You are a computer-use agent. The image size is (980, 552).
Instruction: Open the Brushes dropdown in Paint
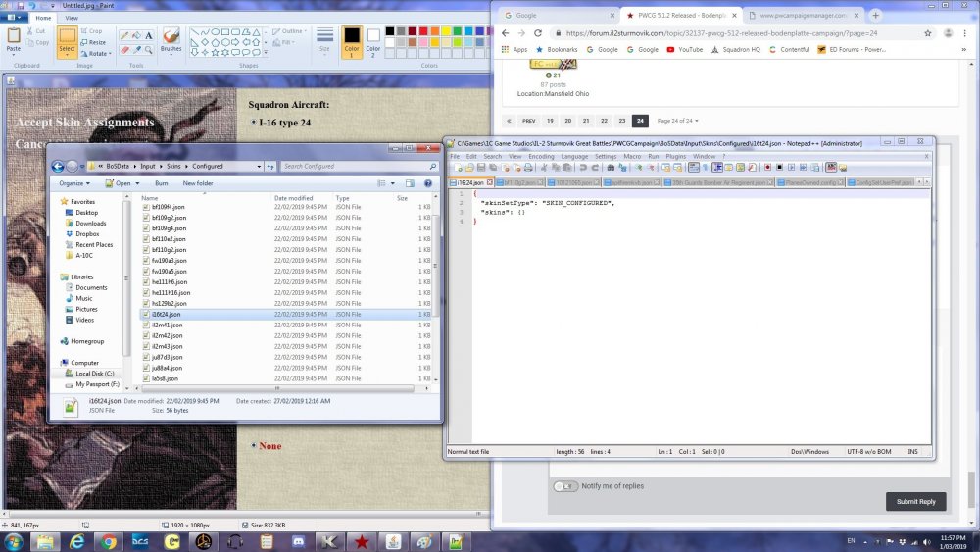(x=171, y=49)
